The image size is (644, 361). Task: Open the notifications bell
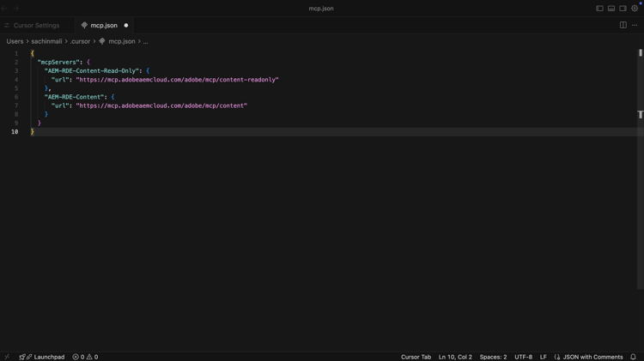633,357
